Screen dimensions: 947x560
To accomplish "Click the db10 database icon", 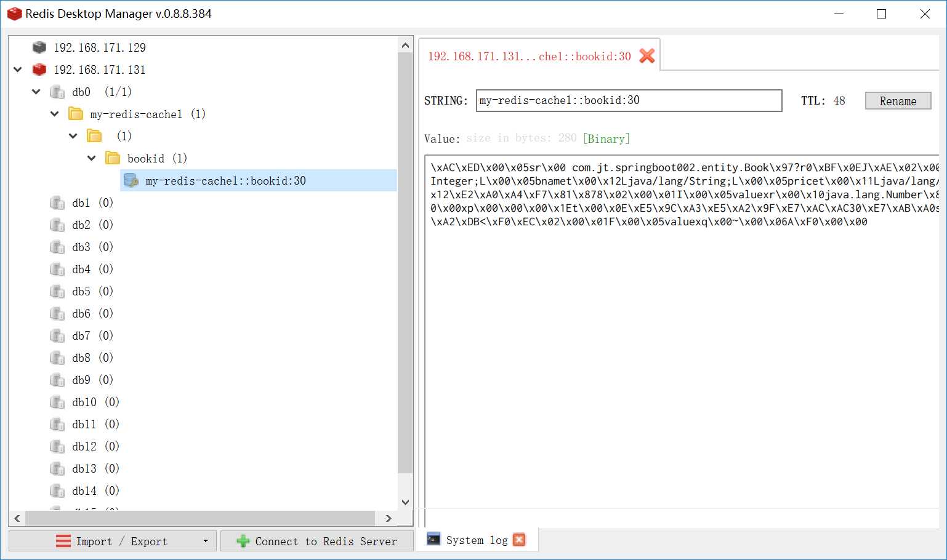I will click(57, 402).
